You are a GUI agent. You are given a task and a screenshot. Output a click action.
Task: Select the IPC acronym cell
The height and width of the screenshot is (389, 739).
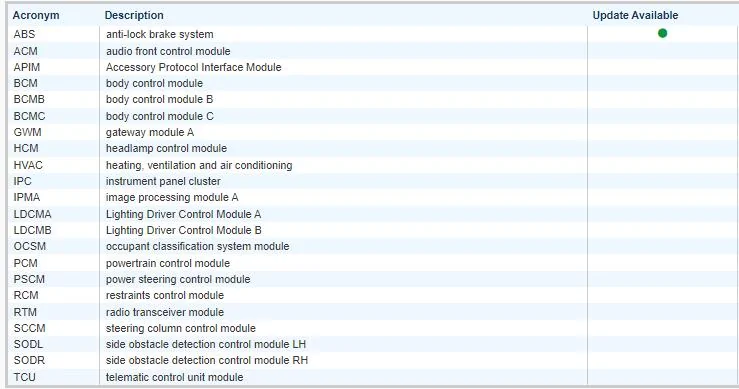[22, 181]
